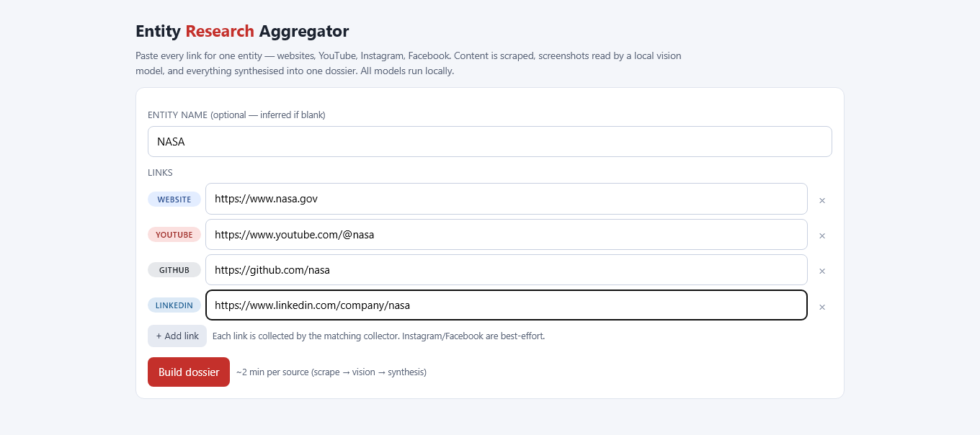The height and width of the screenshot is (435, 980).
Task: Click the red YOUTUBE type badge
Action: point(174,235)
